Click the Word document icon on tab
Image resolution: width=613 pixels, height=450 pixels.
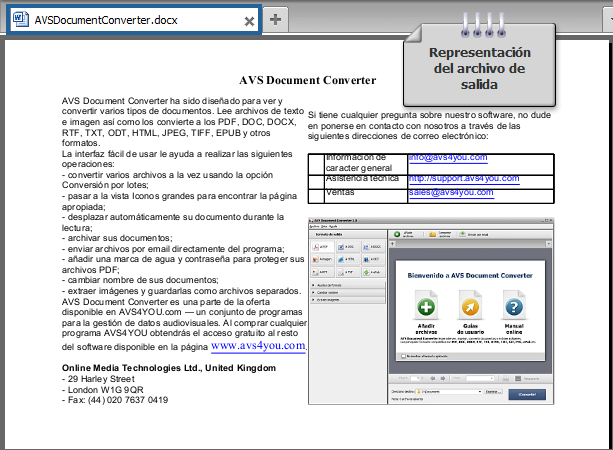click(20, 19)
